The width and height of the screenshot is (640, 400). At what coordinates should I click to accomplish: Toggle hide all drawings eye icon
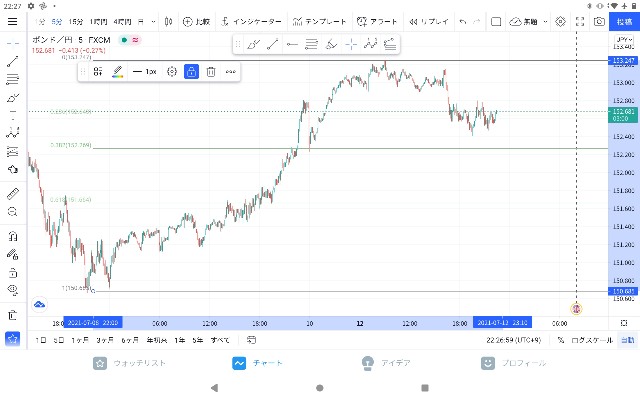pos(13,290)
